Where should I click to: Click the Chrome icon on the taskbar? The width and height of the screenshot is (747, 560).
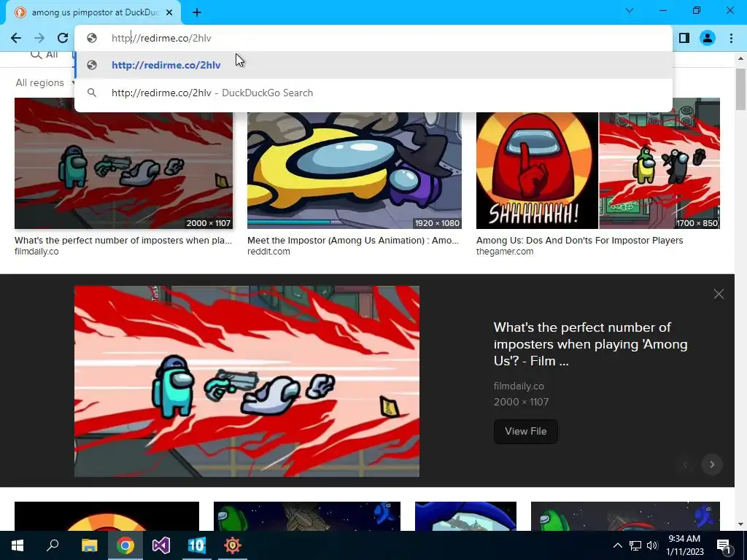(125, 545)
